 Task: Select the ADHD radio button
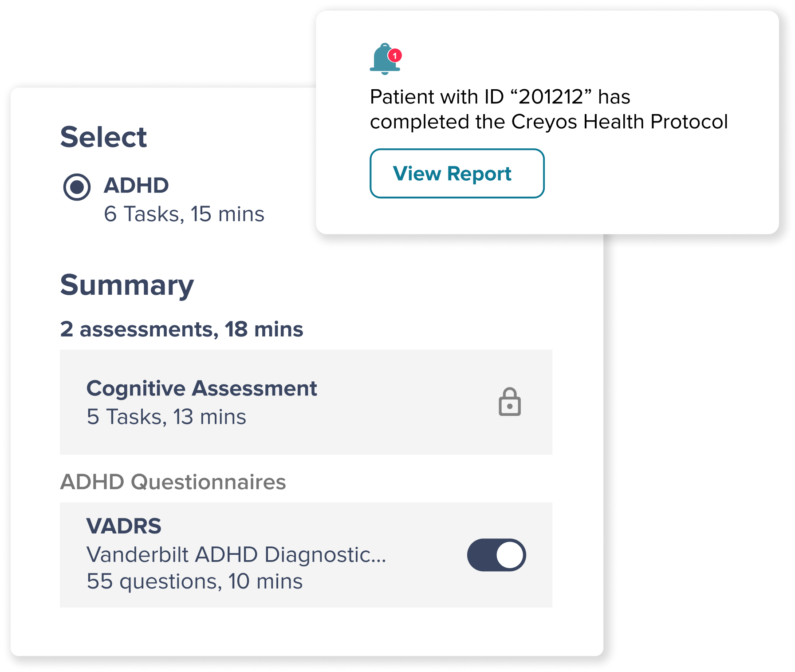[x=77, y=187]
